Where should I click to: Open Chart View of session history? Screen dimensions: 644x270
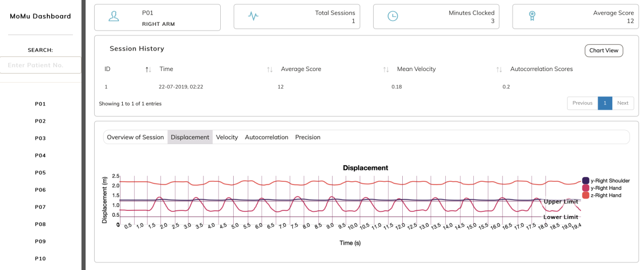(x=604, y=51)
